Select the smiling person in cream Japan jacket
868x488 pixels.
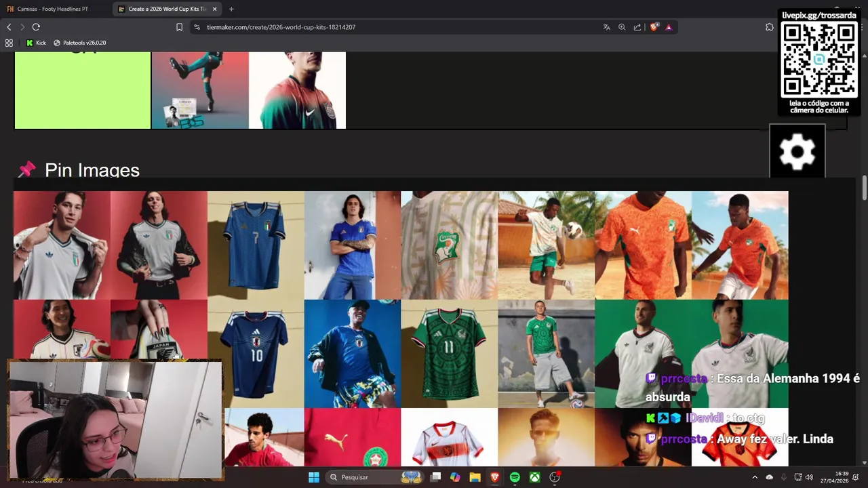tap(62, 329)
